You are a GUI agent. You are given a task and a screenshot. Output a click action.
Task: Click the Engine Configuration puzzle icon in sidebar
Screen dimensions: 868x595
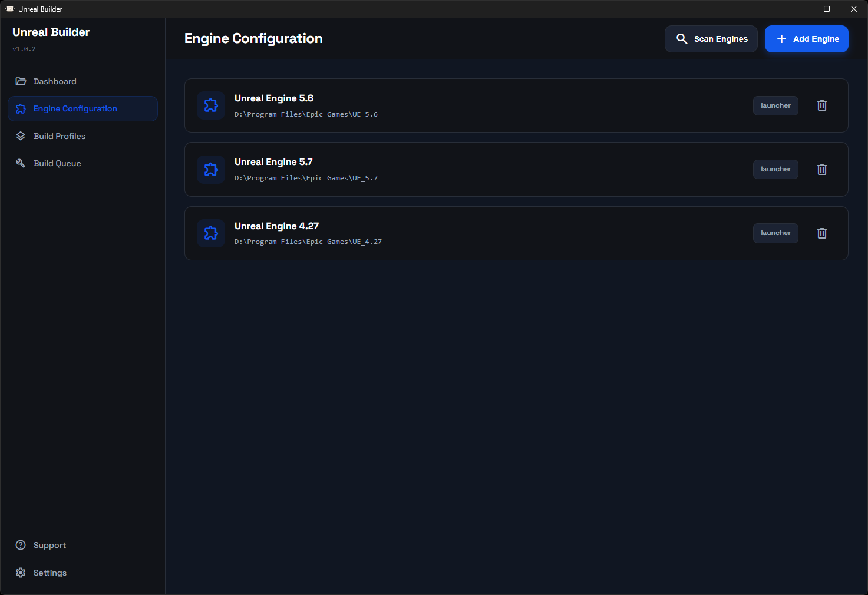[x=21, y=108]
